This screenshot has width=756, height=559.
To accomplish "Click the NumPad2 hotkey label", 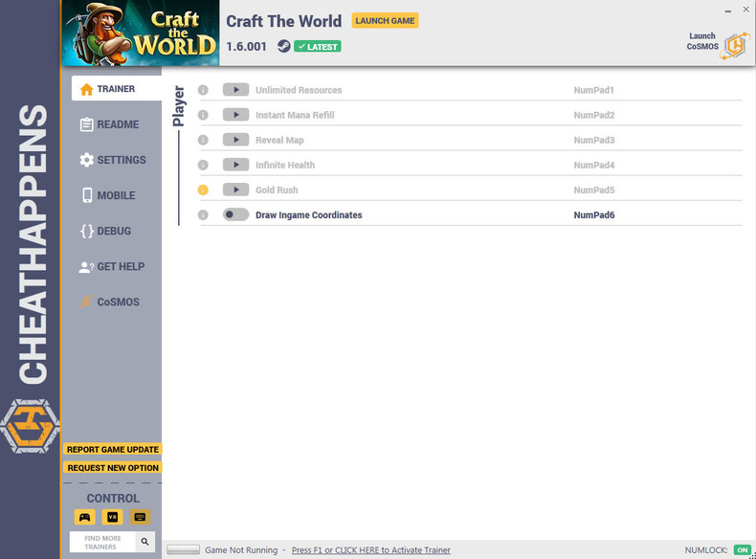I will (x=594, y=115).
